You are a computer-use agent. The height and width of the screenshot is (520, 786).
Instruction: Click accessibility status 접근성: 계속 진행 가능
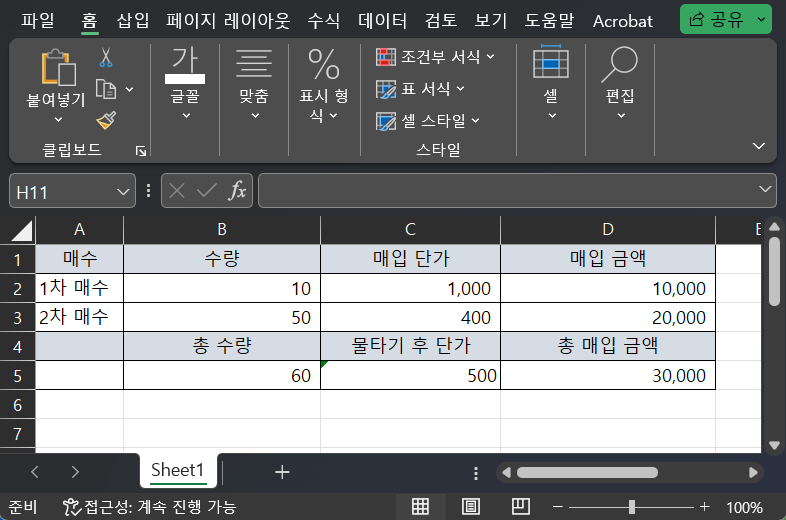(x=149, y=507)
